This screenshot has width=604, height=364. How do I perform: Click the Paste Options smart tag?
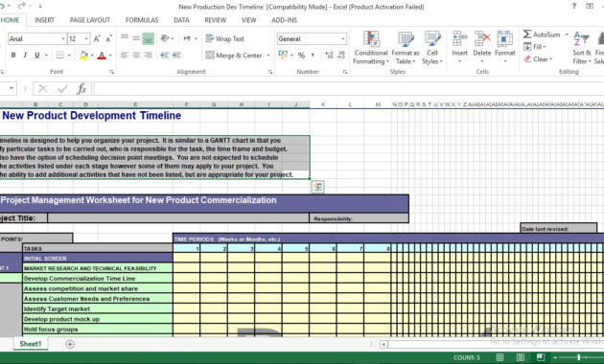click(x=317, y=187)
